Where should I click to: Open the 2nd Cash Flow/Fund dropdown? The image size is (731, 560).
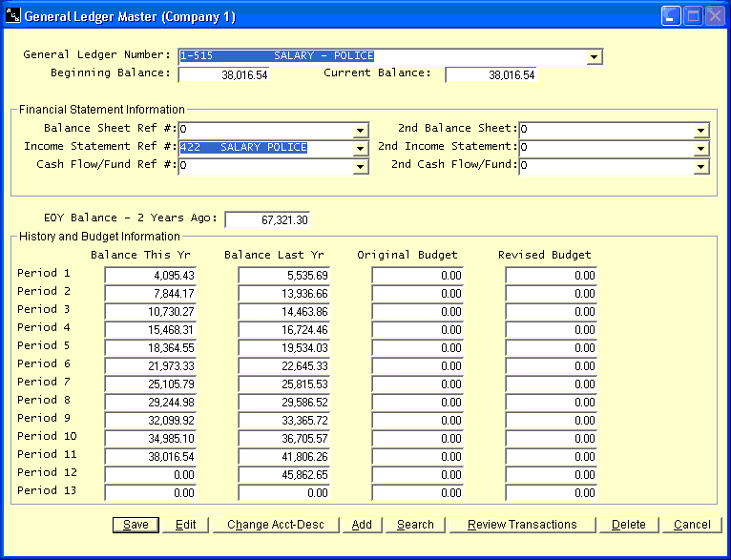coord(701,167)
